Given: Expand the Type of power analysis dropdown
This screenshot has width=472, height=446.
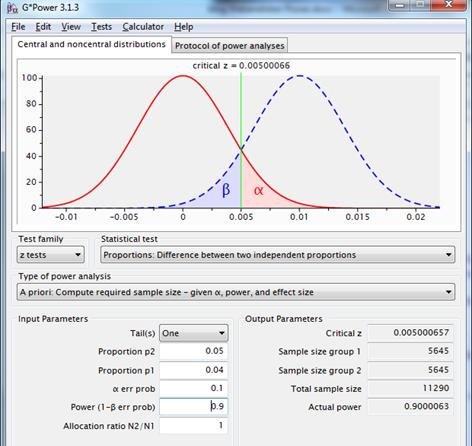Looking at the screenshot, I should pyautogui.click(x=236, y=292).
